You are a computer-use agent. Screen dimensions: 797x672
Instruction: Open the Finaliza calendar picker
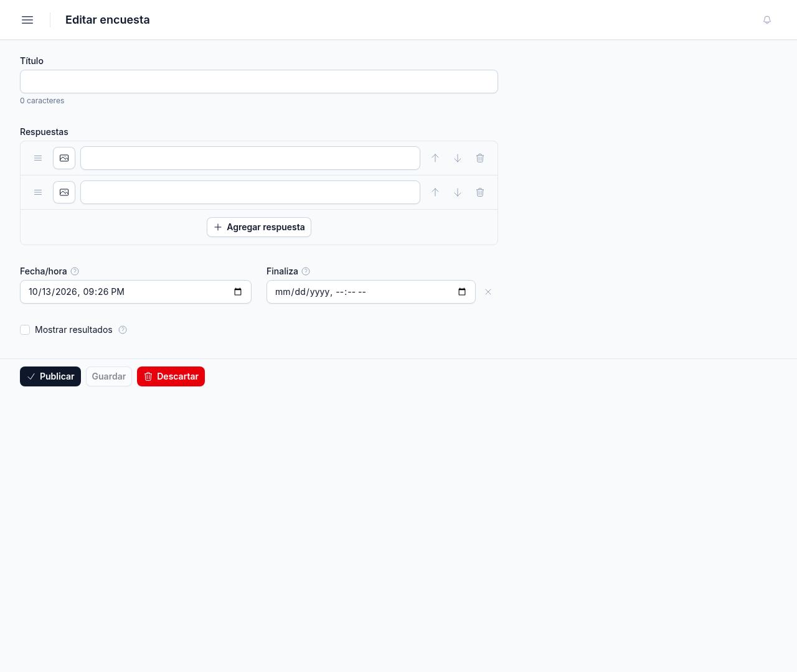point(462,292)
